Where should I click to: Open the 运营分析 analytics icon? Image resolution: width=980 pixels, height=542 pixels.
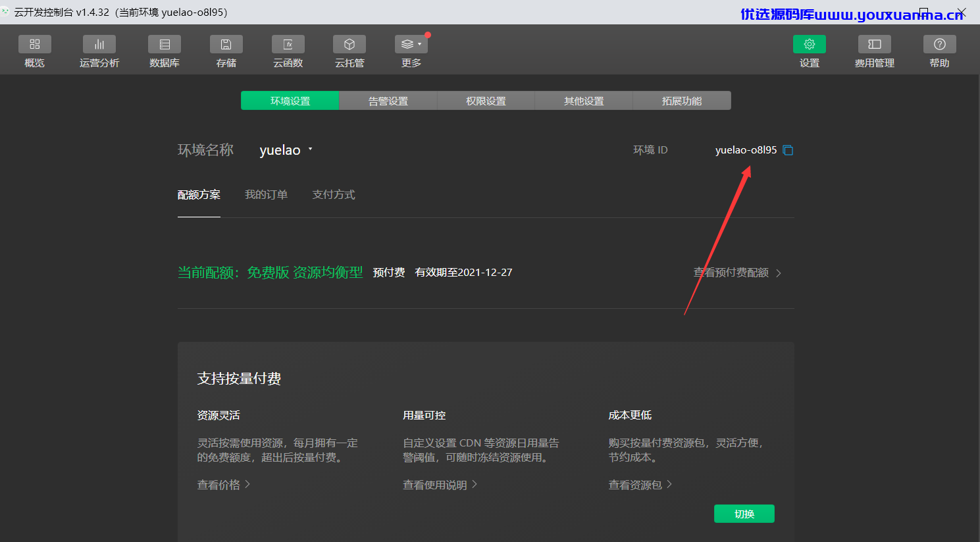(x=99, y=44)
